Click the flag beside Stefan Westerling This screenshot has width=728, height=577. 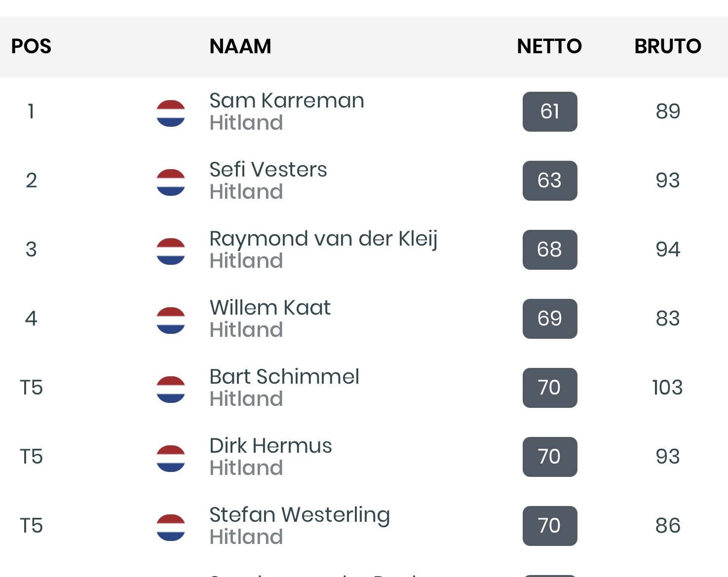point(171,528)
